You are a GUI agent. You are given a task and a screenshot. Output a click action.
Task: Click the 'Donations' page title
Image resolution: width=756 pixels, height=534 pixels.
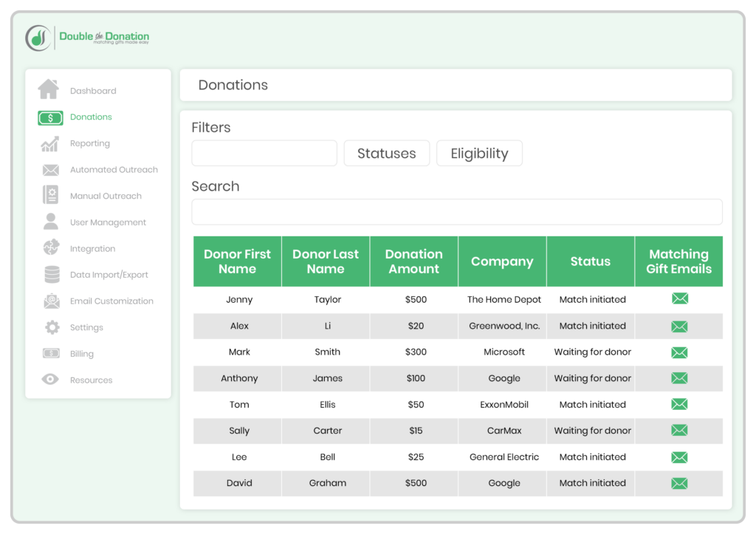click(233, 85)
